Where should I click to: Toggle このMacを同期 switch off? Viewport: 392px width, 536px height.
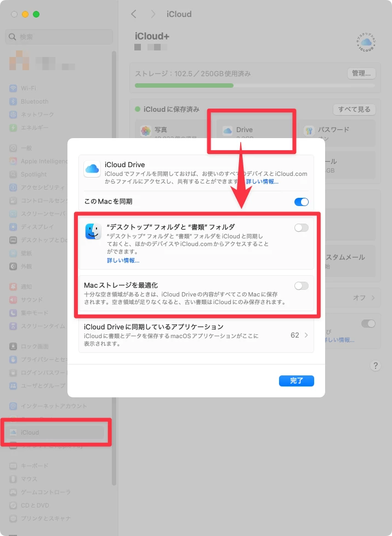(302, 202)
